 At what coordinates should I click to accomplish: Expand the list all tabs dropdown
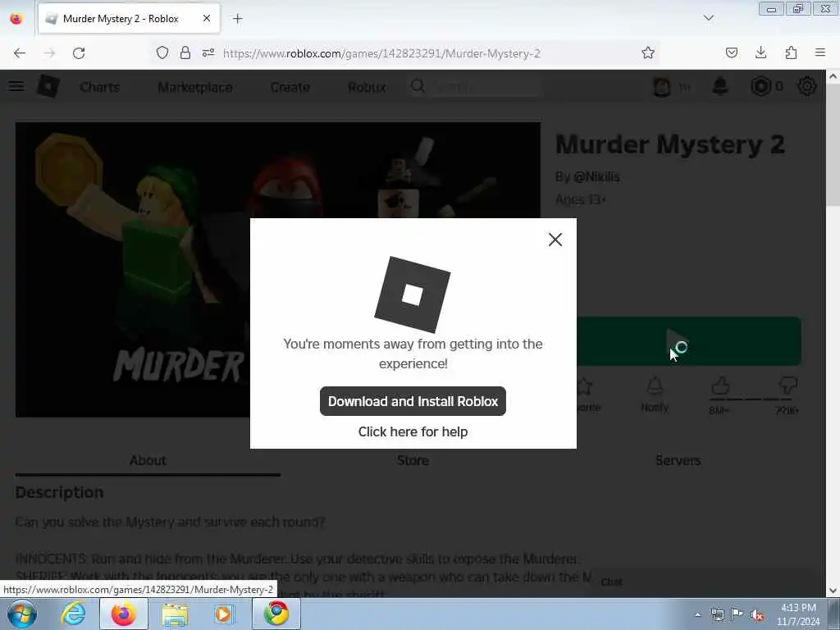[709, 18]
